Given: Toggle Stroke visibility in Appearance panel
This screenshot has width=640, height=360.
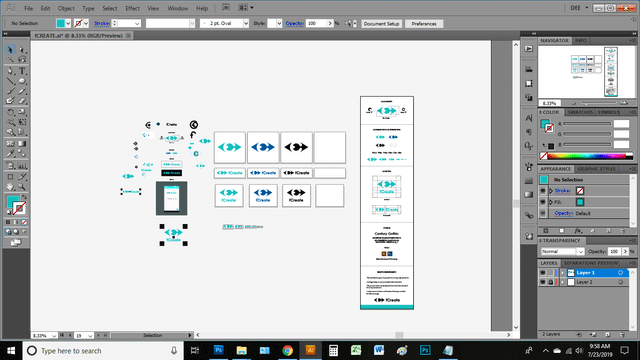Looking at the screenshot, I should point(543,191).
